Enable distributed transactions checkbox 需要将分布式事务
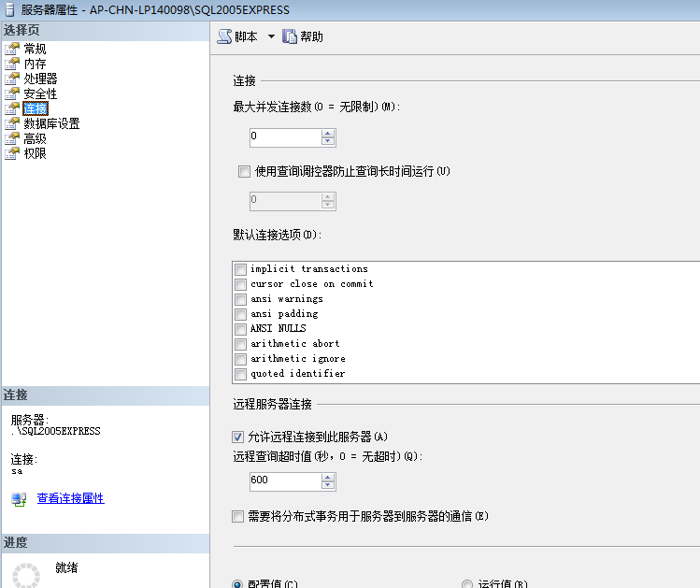 click(x=238, y=517)
